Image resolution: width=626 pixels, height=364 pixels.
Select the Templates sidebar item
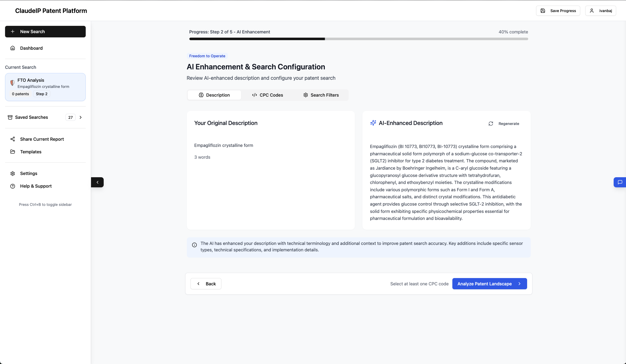(x=31, y=152)
